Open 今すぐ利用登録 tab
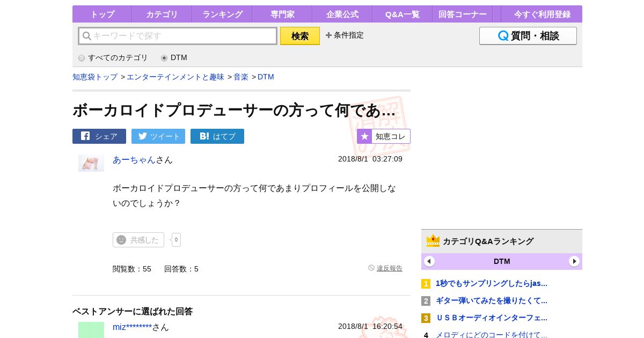 coord(542,14)
